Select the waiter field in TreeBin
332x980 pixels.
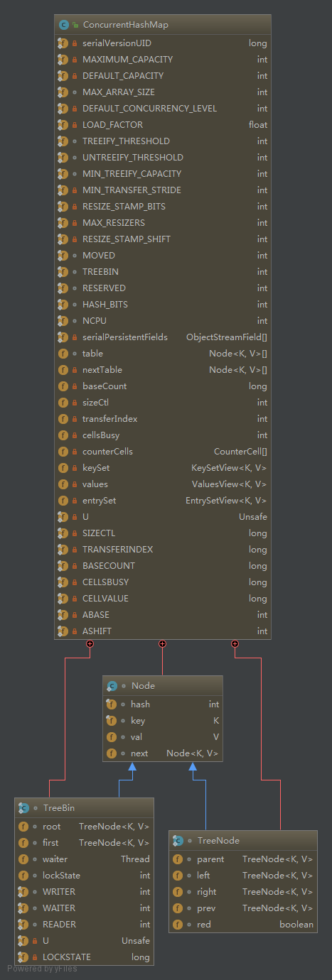pos(84,859)
